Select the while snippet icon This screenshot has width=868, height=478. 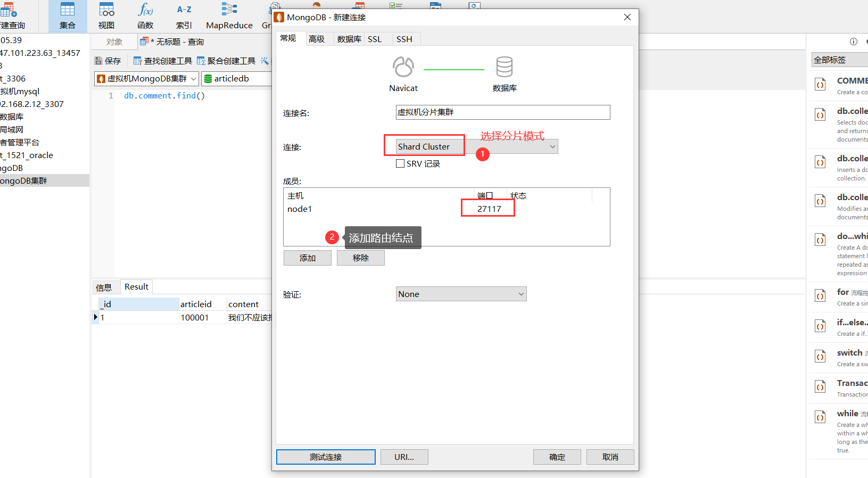click(x=821, y=417)
